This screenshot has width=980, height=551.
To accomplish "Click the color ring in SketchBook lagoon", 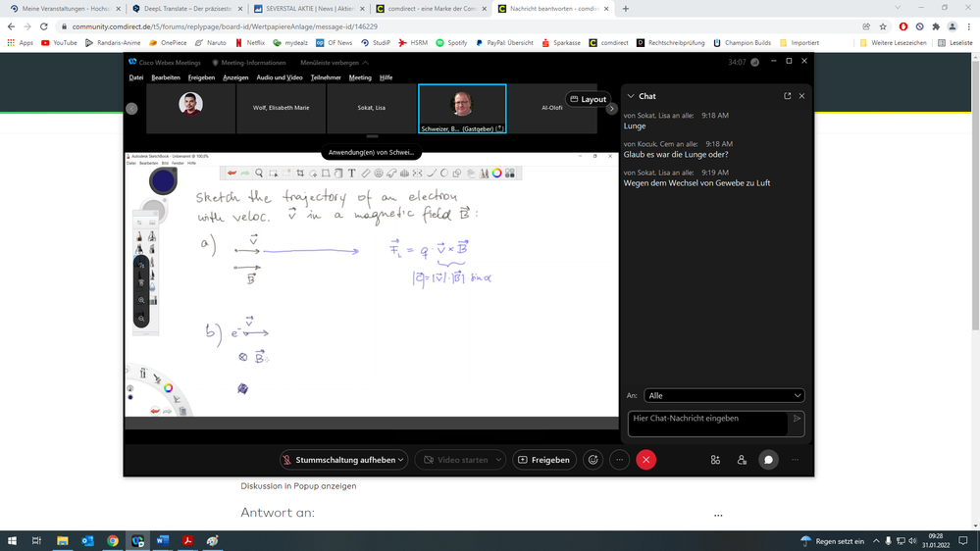I will click(168, 388).
